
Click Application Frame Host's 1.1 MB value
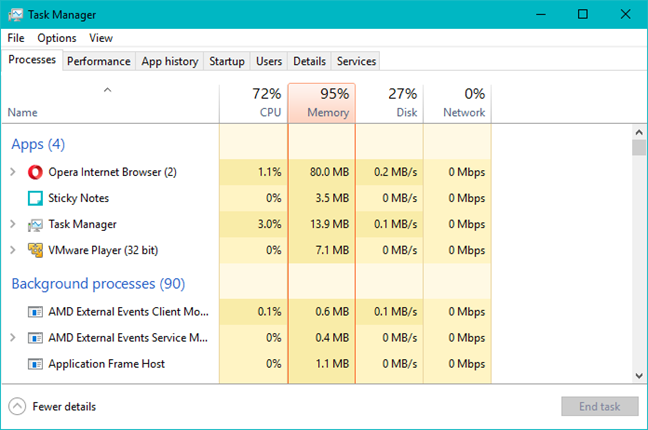coord(332,364)
